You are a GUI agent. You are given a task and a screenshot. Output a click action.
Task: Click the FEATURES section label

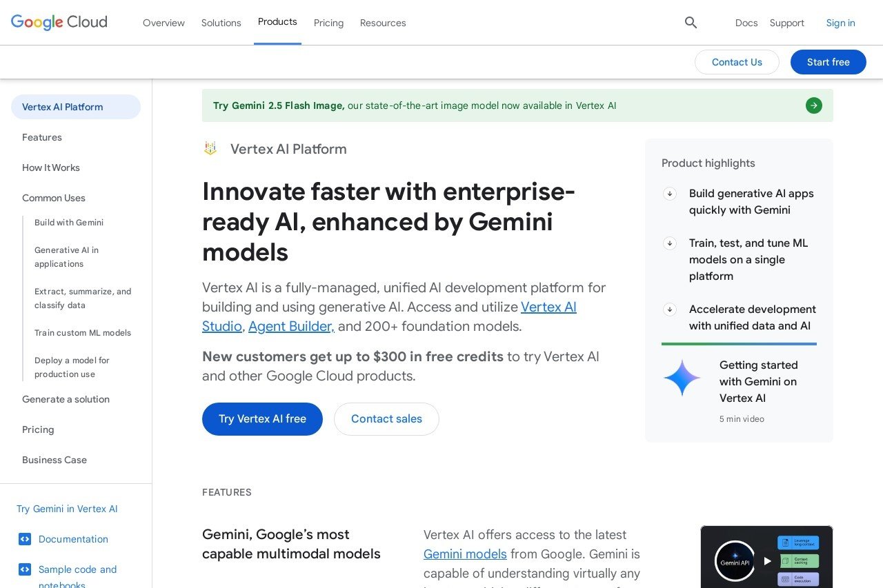tap(227, 492)
